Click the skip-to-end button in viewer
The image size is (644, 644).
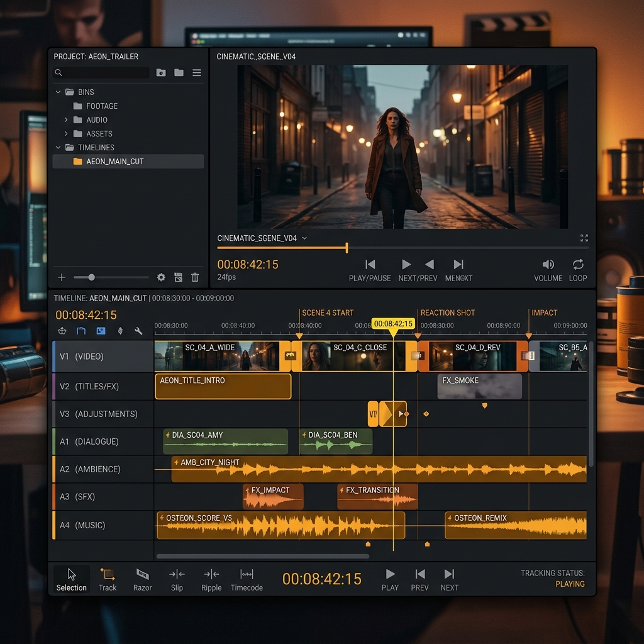458,265
